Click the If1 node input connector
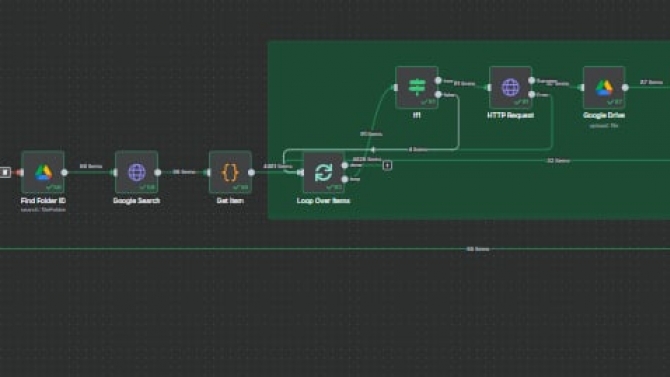The image size is (670, 377). [395, 87]
